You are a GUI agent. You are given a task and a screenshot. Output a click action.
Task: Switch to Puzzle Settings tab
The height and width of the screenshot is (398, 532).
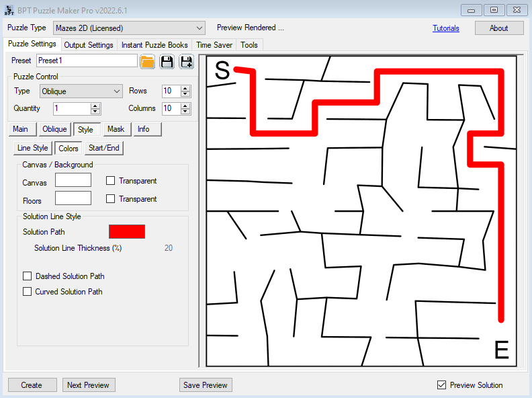[x=32, y=44]
